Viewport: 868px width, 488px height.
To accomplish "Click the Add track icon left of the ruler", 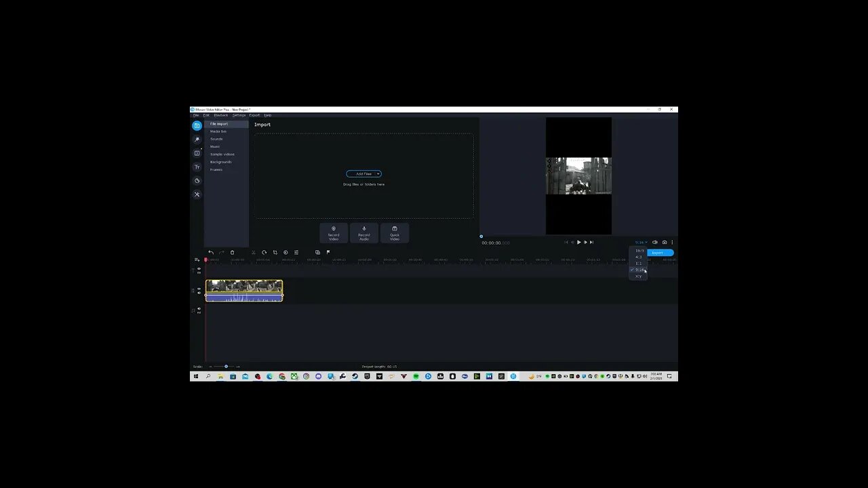I will (197, 260).
